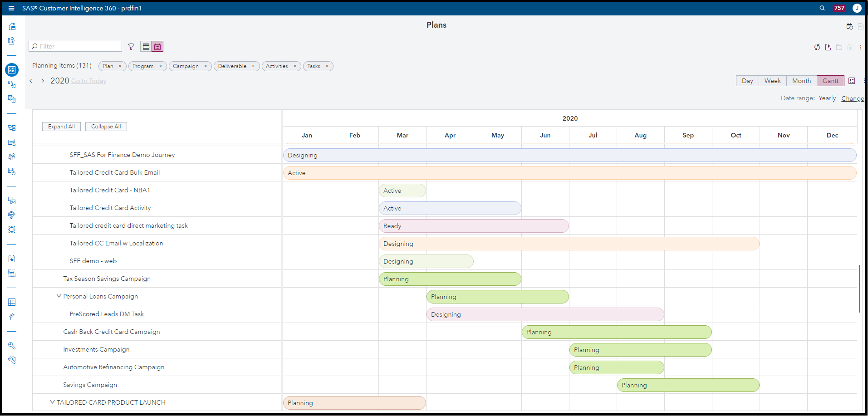The height and width of the screenshot is (416, 868).
Task: Open the hamburger navigation menu
Action: (x=11, y=8)
